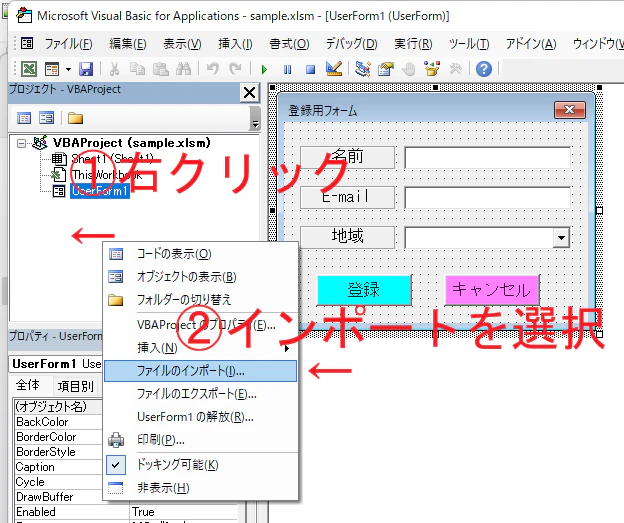Choose コードの表示(O) in context menu

pyautogui.click(x=201, y=254)
